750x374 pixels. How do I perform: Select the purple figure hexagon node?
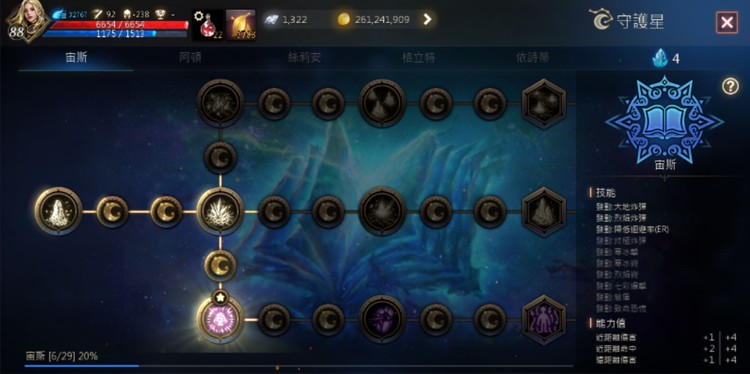tap(544, 319)
